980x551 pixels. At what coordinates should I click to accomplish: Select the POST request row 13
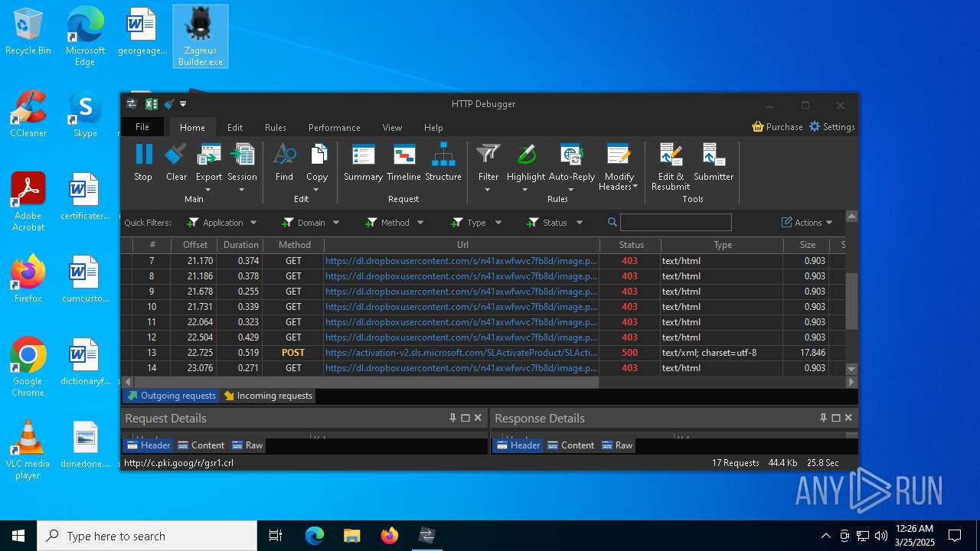[483, 353]
